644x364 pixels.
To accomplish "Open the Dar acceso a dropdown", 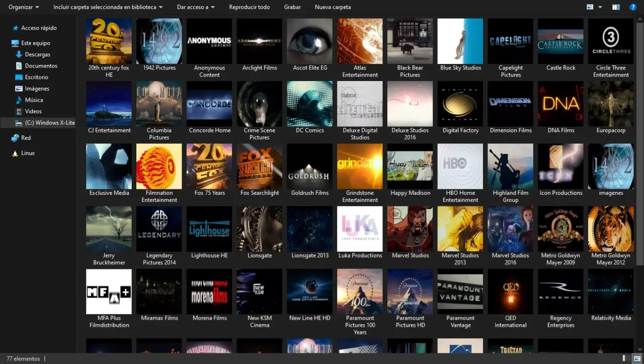I will click(196, 7).
